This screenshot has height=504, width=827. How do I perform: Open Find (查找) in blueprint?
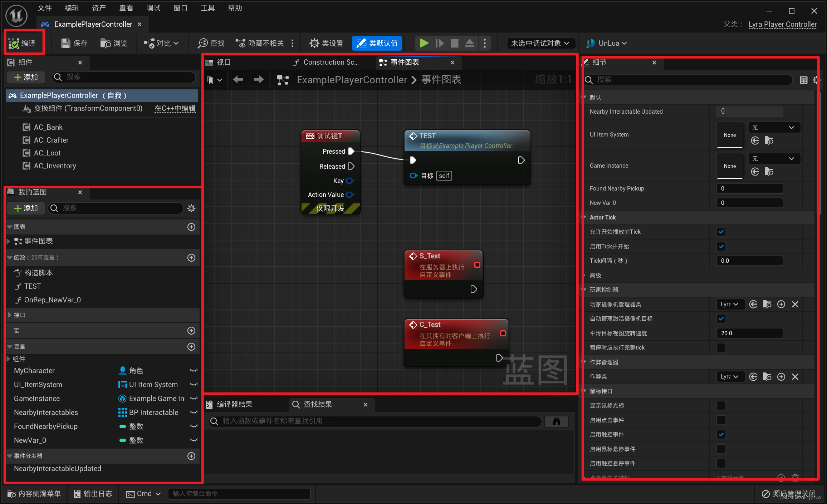pos(211,43)
